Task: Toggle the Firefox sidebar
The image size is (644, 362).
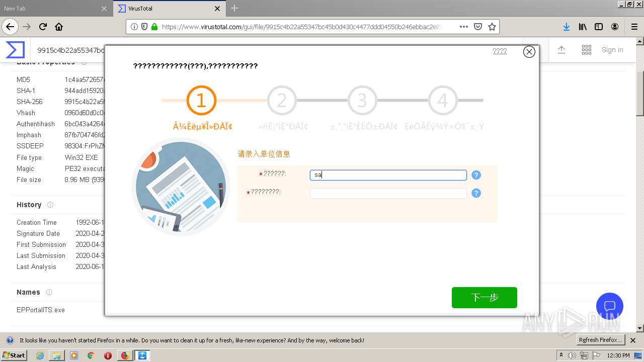Action: tap(599, 27)
